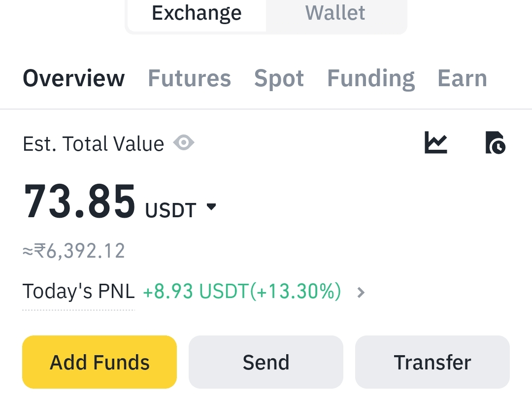The width and height of the screenshot is (532, 399).
Task: Select the Overview tab
Action: (74, 78)
